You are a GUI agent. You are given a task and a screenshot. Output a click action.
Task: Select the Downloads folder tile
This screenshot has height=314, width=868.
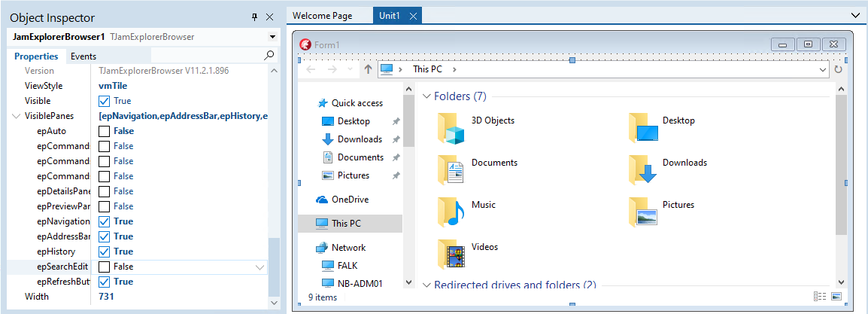tap(669, 169)
